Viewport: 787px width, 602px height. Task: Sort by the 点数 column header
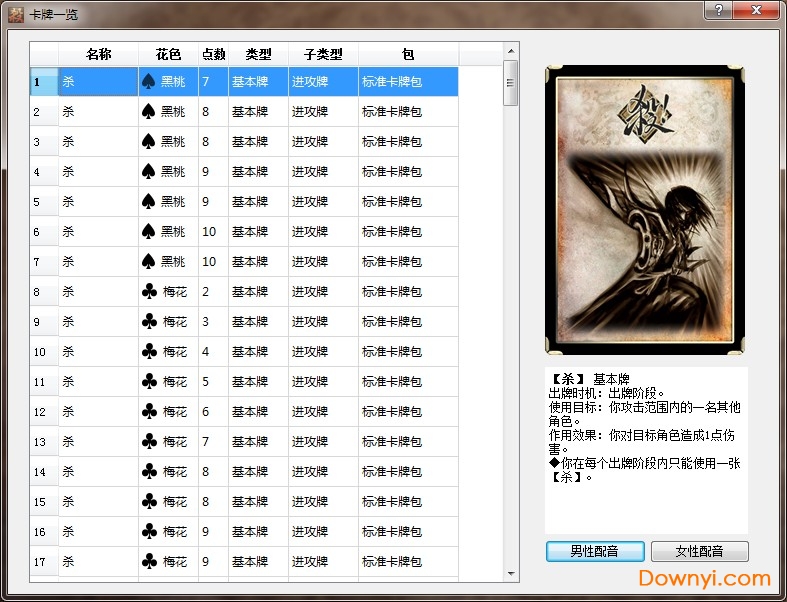click(213, 54)
